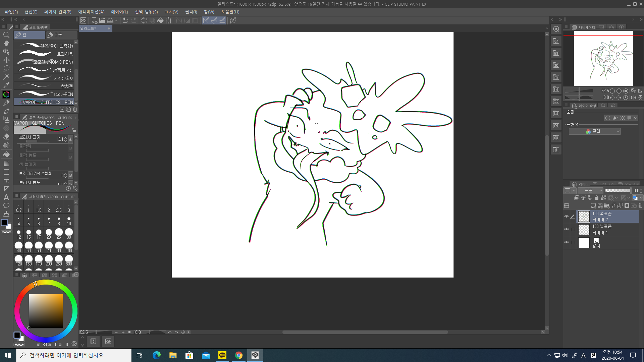The width and height of the screenshot is (644, 362).
Task: Select the Lasso selection tool
Action: coord(6,68)
